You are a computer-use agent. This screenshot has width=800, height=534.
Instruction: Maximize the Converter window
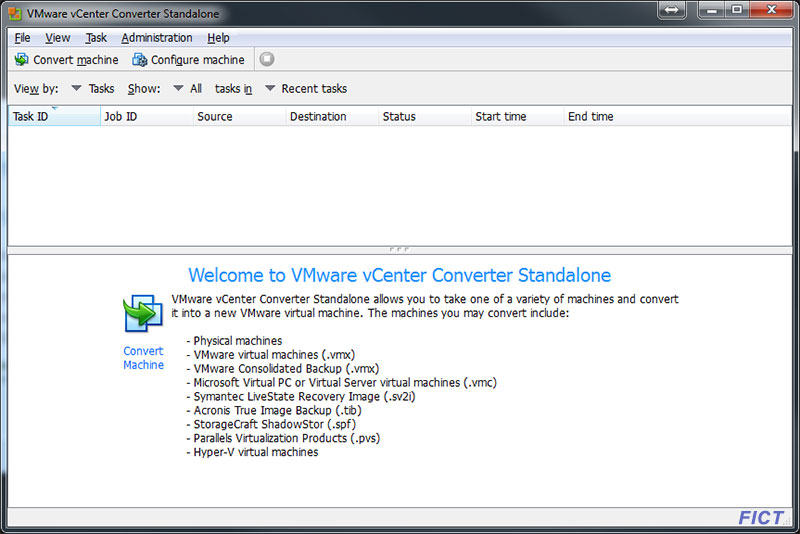737,10
